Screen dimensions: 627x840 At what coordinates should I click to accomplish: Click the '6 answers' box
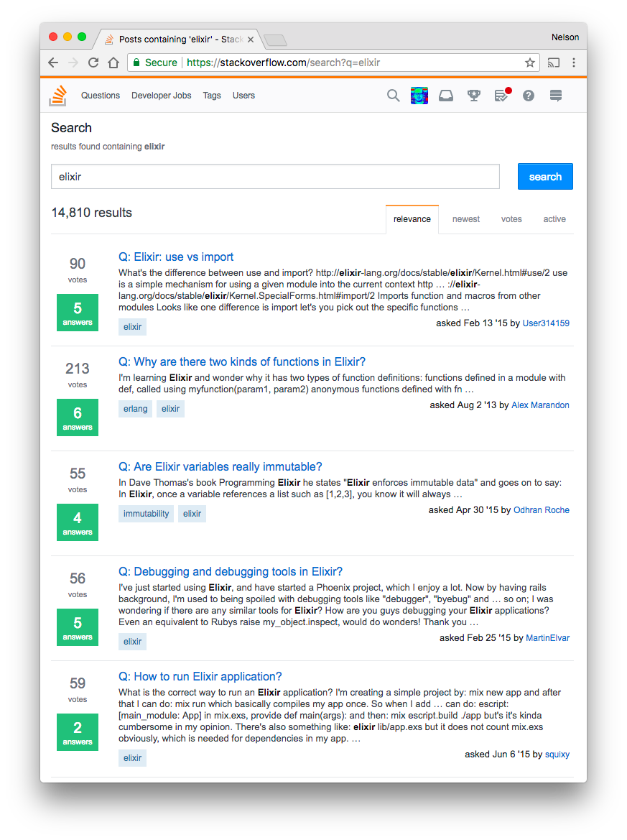point(78,418)
